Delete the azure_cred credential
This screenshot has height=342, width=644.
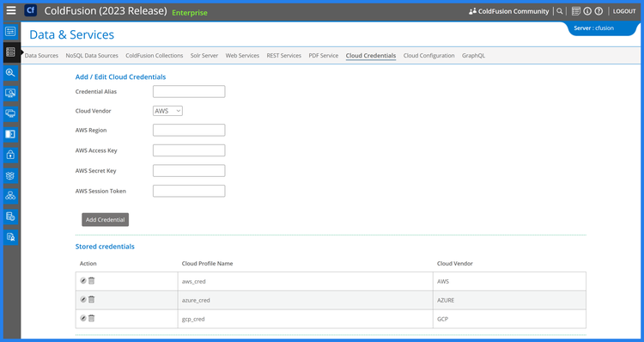[x=92, y=300]
